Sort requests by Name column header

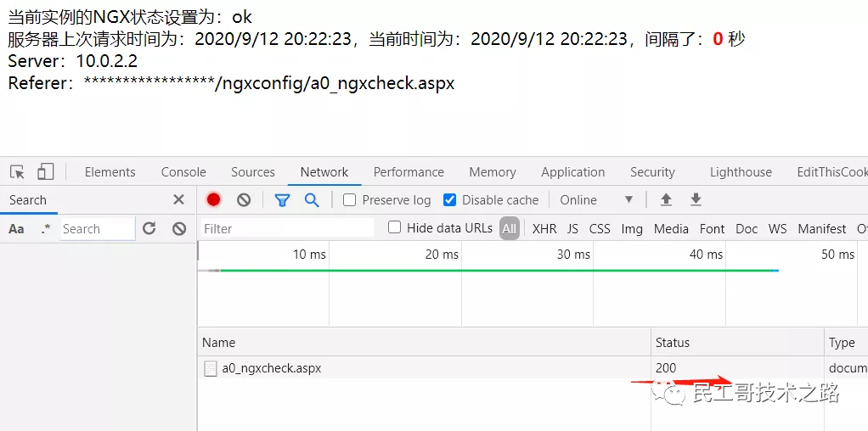click(424, 343)
